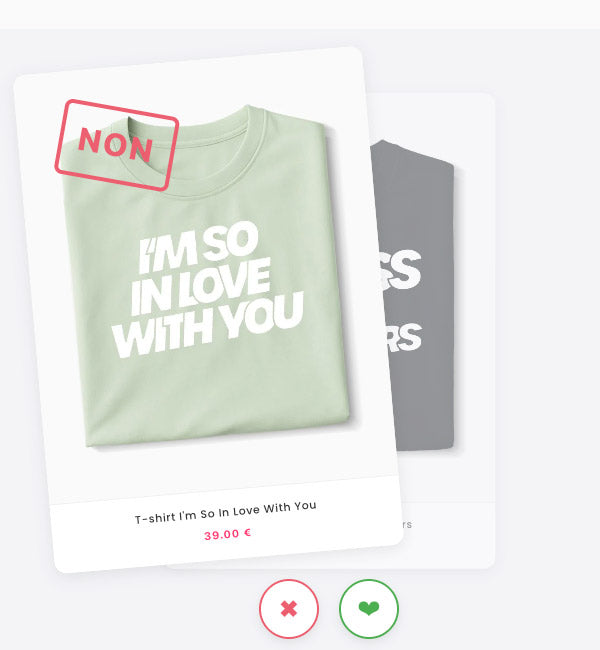
Task: Click the partially hidden title on the back card
Action: point(406,524)
